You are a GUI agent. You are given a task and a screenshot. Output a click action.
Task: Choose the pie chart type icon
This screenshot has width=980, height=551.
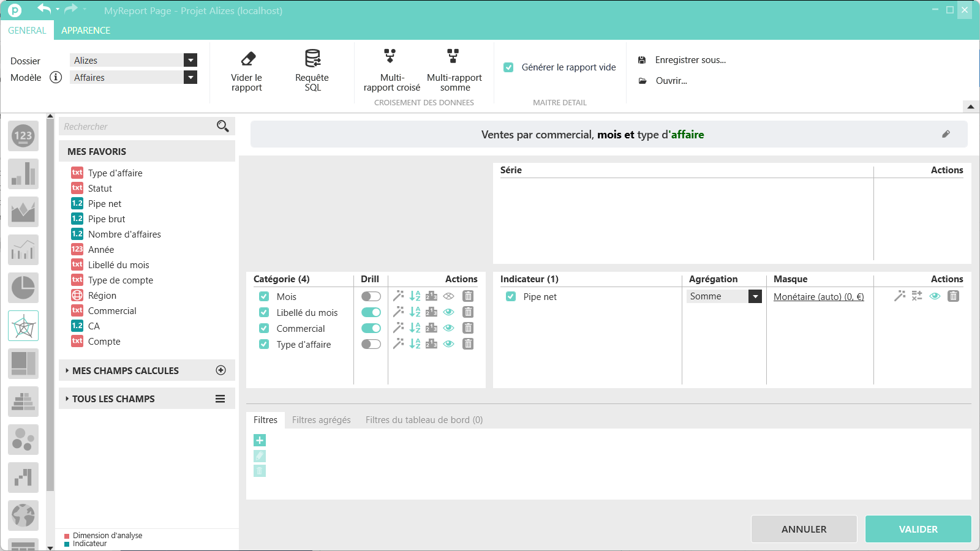(23, 288)
